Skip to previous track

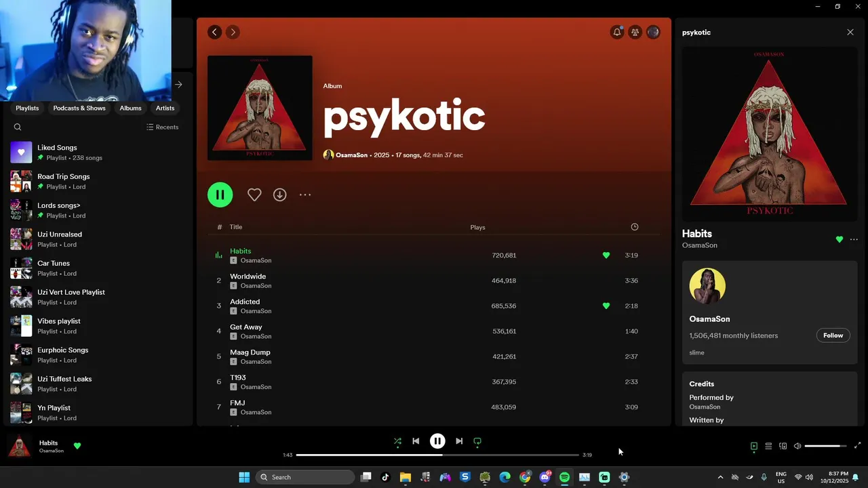pos(416,441)
